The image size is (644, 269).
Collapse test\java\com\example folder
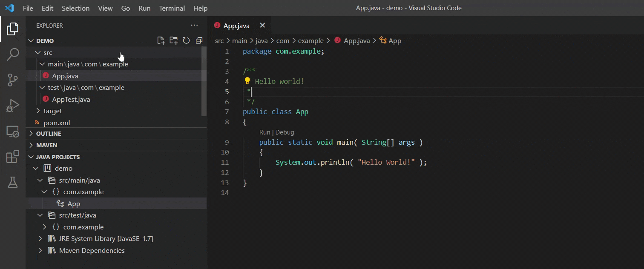pyautogui.click(x=42, y=88)
